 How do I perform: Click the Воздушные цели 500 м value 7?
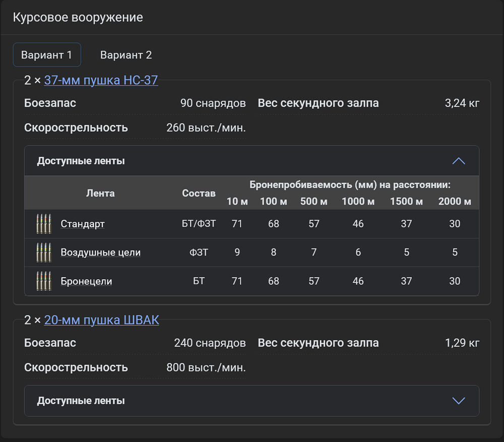click(x=314, y=252)
